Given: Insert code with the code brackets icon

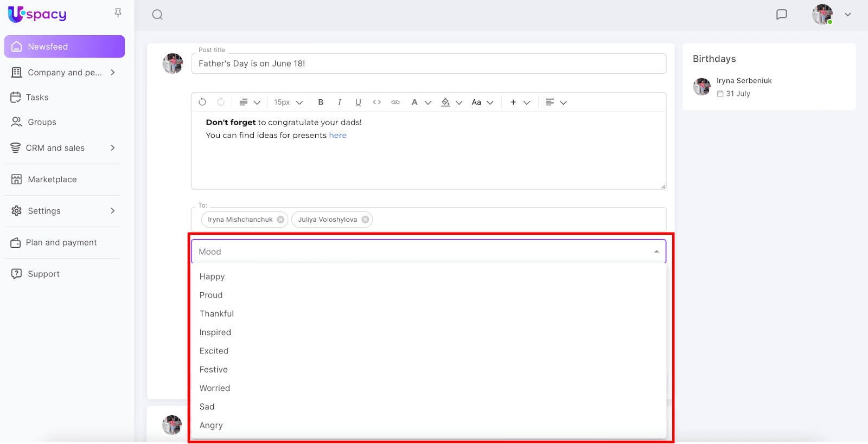Looking at the screenshot, I should [377, 102].
